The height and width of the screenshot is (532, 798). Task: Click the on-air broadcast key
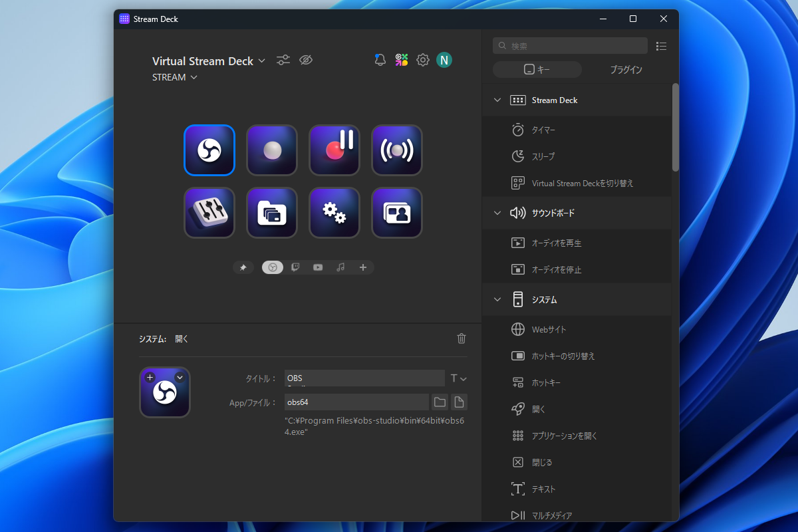pyautogui.click(x=397, y=150)
